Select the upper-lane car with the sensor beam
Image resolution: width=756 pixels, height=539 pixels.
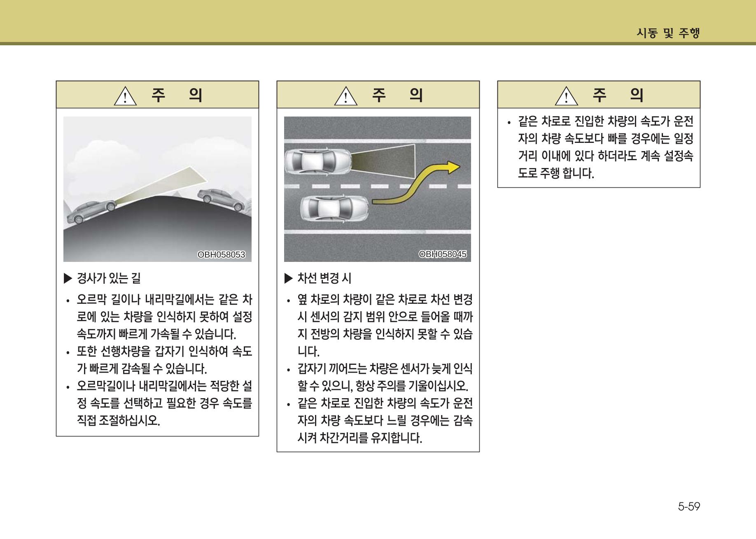click(318, 161)
